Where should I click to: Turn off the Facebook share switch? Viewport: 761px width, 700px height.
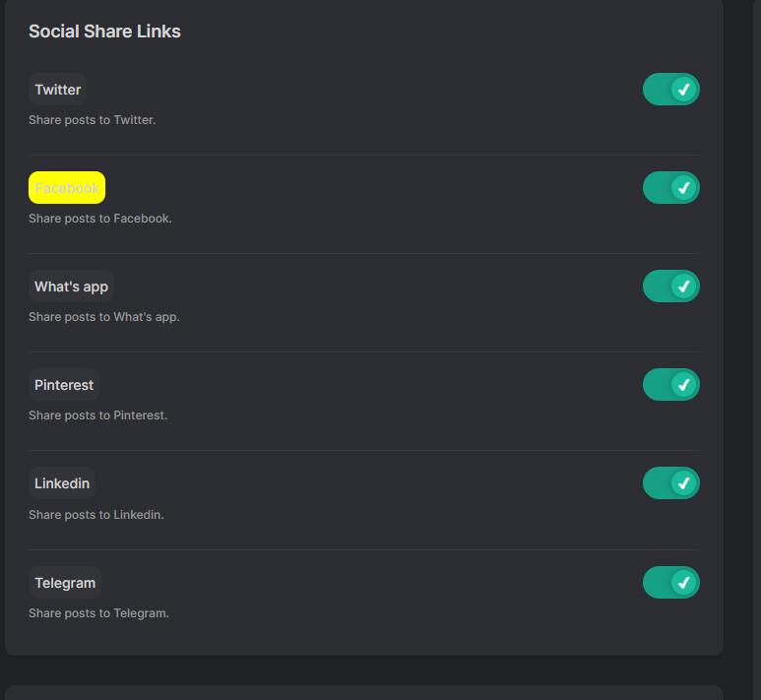[671, 188]
